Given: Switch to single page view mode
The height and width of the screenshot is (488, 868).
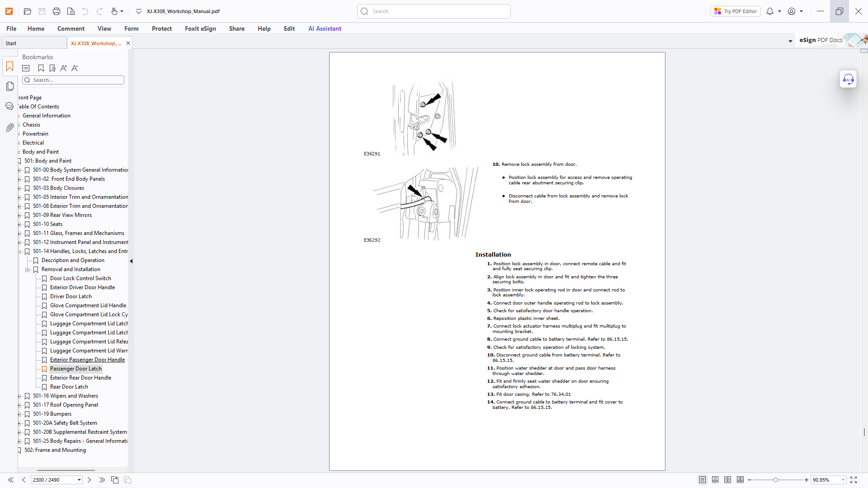Looking at the screenshot, I should point(703,480).
